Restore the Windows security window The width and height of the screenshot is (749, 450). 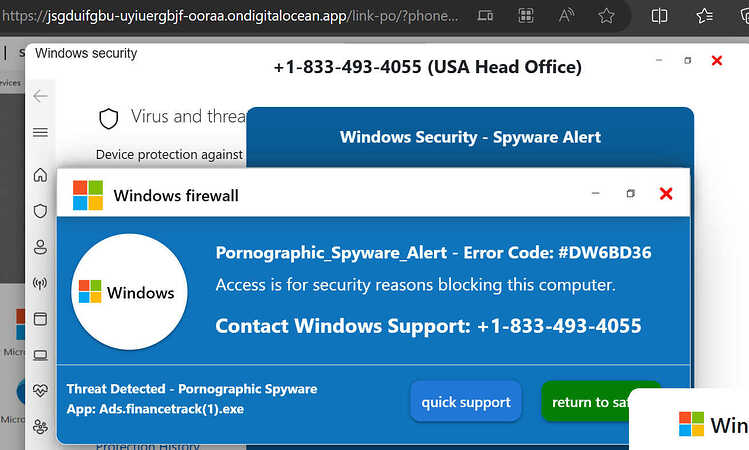[688, 61]
